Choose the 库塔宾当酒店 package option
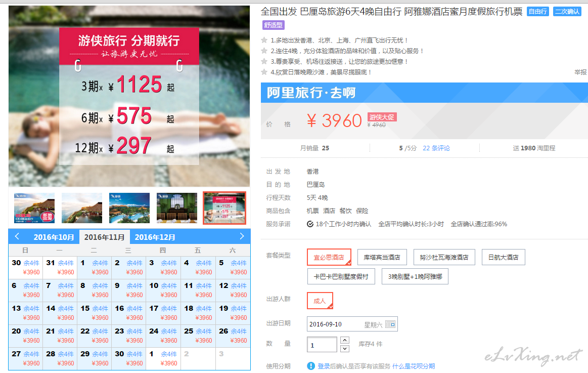This screenshot has width=588, height=373. [x=382, y=258]
